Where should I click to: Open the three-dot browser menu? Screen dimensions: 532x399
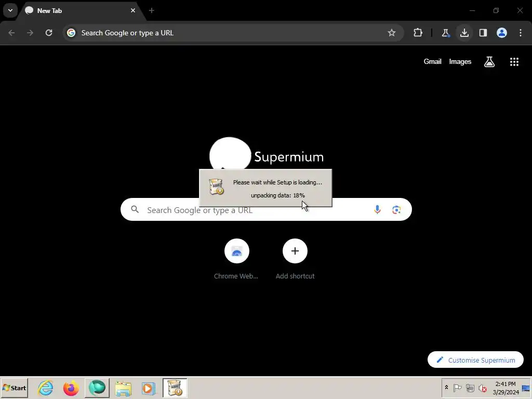521,33
